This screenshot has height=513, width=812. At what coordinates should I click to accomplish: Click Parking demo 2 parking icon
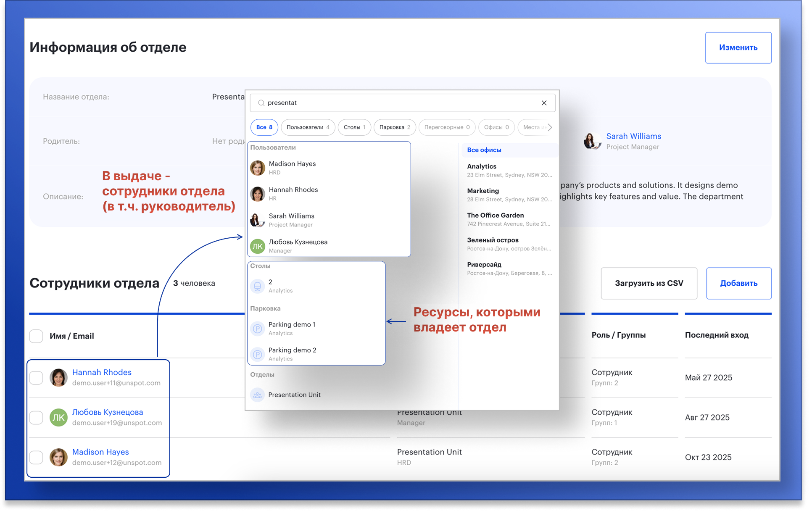click(257, 354)
